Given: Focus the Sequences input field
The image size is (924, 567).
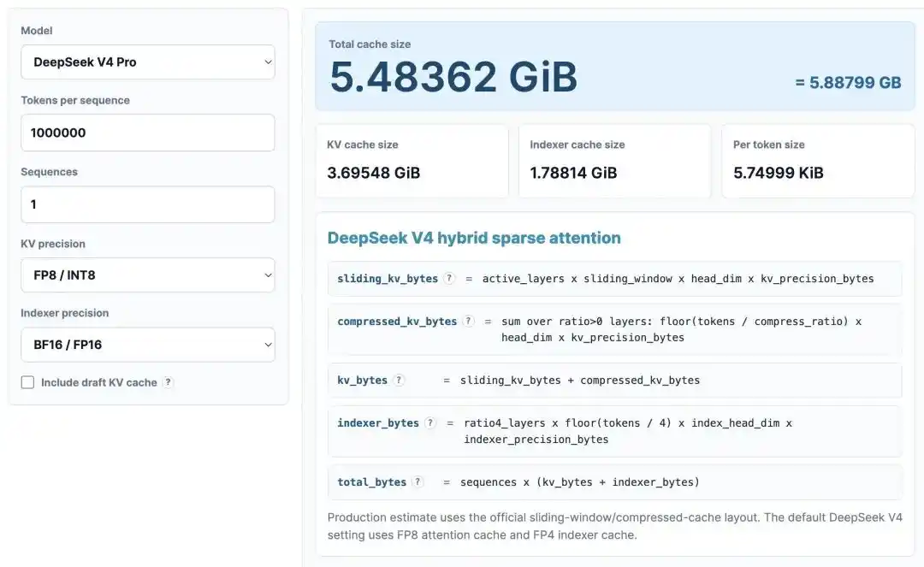Looking at the screenshot, I should point(148,204).
